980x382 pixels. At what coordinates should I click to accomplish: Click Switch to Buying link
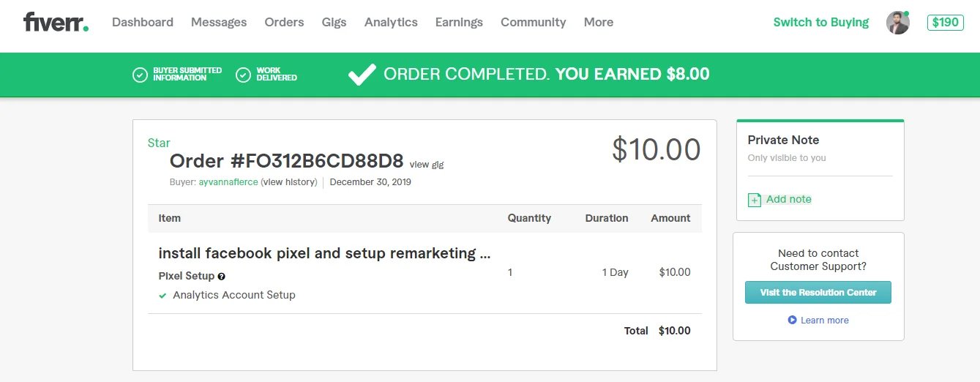click(820, 22)
